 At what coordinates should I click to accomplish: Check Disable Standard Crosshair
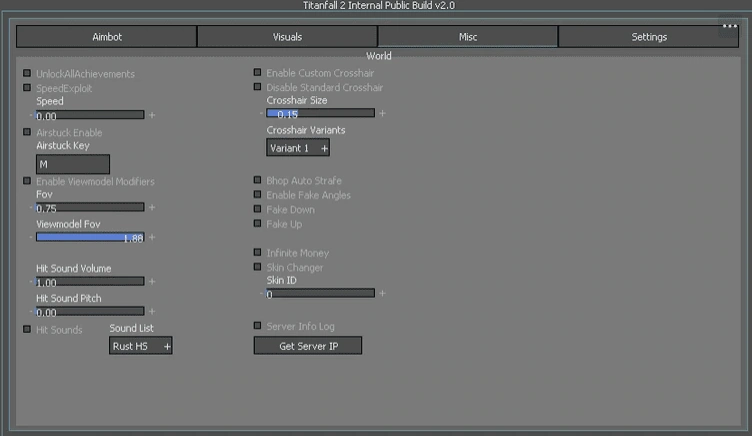pos(258,87)
